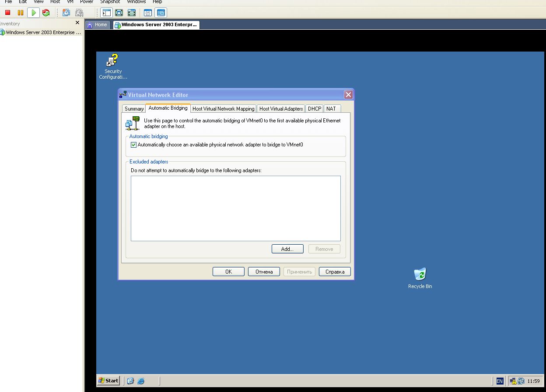Open help with the Справка button

point(335,272)
